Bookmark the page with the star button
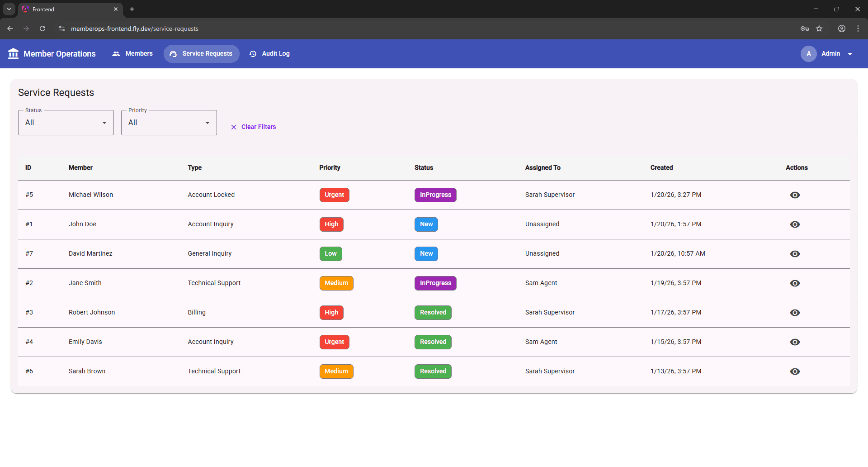The image size is (868, 467). point(820,29)
